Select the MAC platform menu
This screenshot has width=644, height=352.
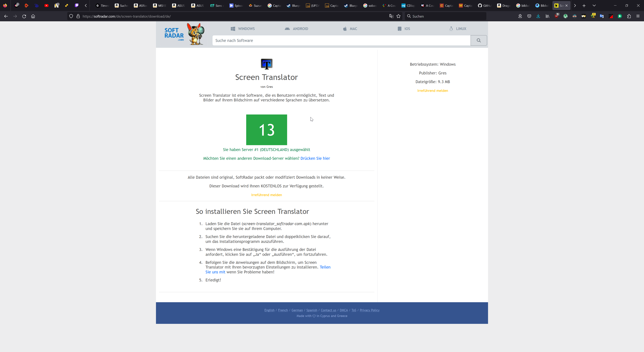point(350,29)
